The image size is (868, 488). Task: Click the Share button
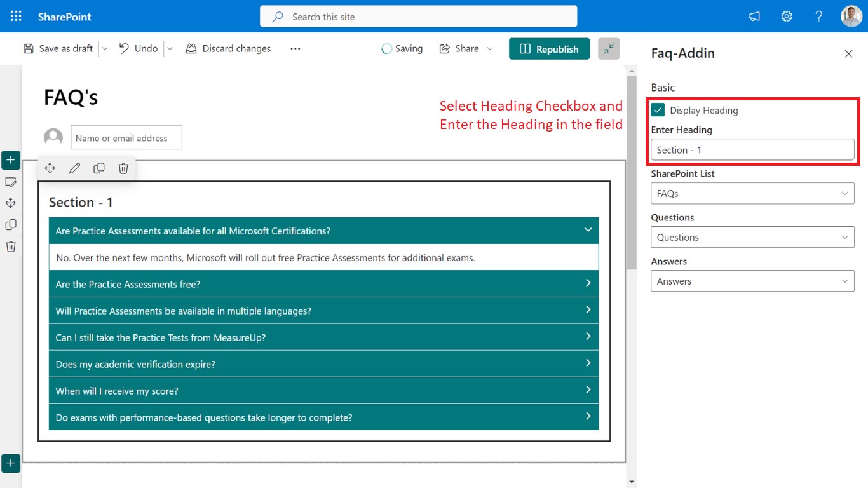pos(459,49)
